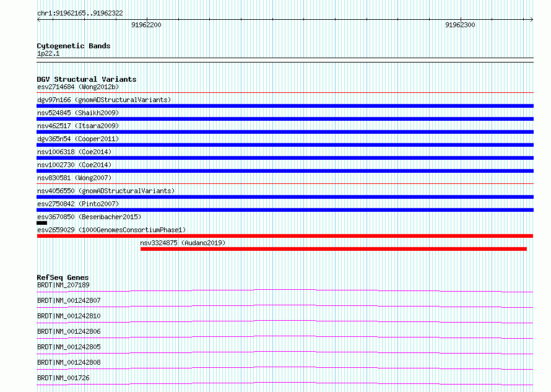
Task: Click the chr1:91962165..91962322 coordinate label
Action: [x=80, y=14]
